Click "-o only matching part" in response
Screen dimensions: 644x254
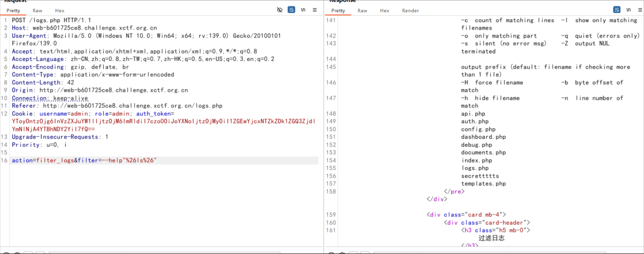[x=499, y=36]
